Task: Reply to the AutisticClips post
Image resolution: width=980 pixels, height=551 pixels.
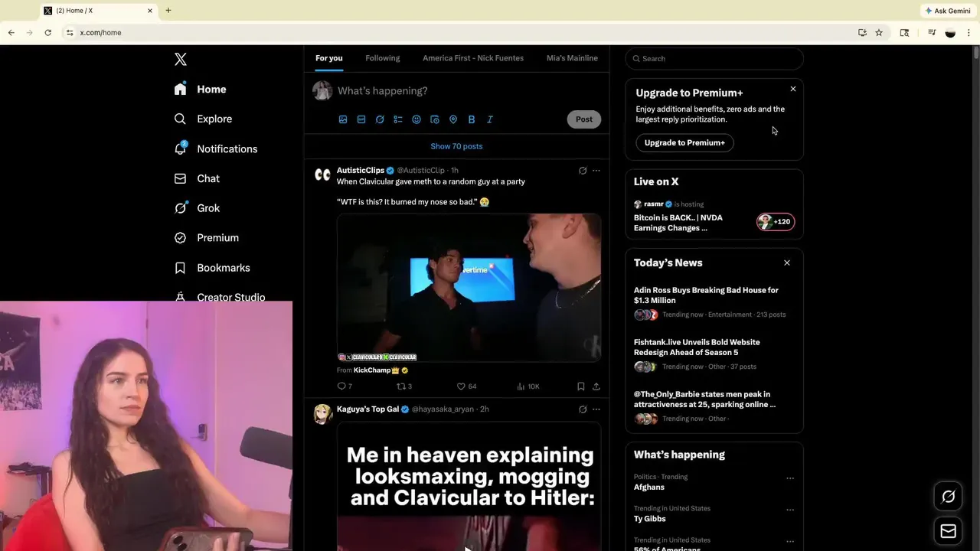Action: (345, 386)
